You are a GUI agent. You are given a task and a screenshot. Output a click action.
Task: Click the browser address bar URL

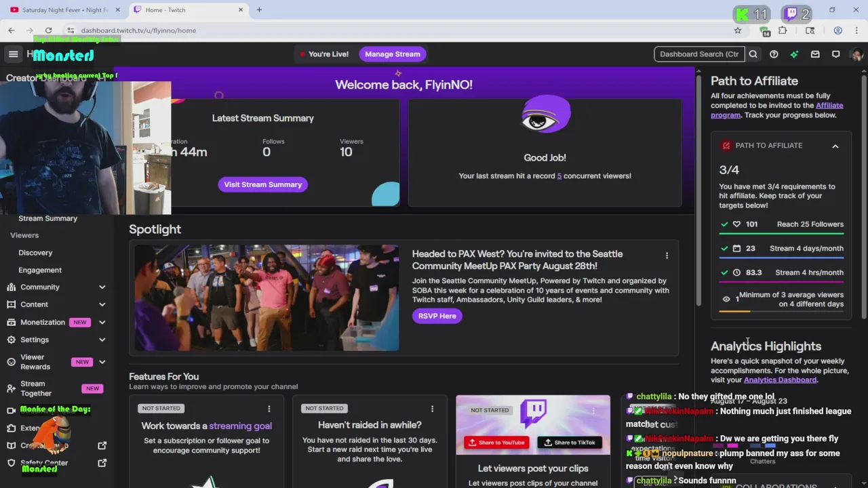coord(138,30)
